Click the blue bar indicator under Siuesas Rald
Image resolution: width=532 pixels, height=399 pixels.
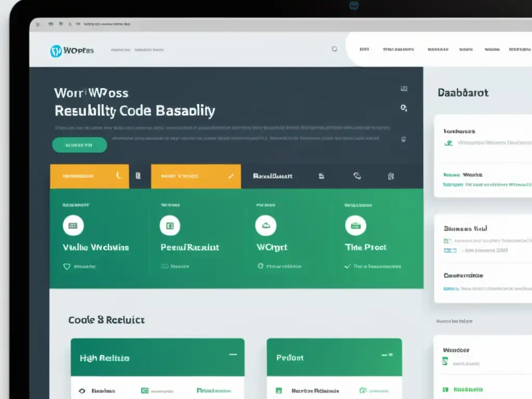[450, 251]
